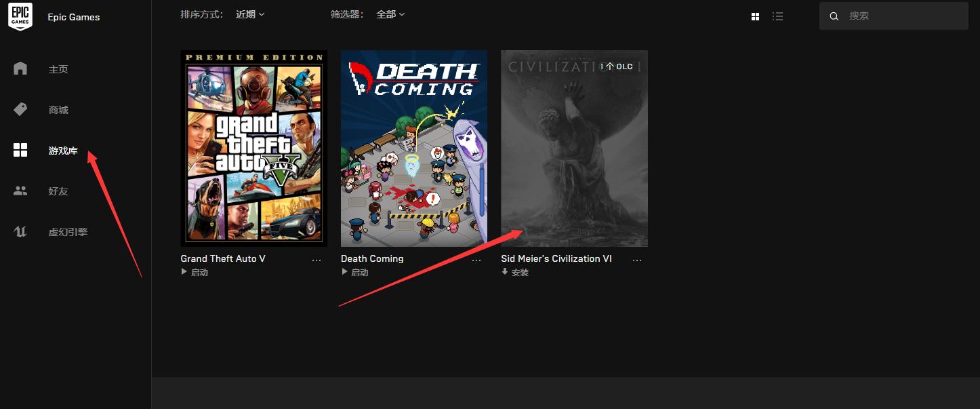Open Death Coming cover thumbnail
The height and width of the screenshot is (409, 980).
(414, 149)
